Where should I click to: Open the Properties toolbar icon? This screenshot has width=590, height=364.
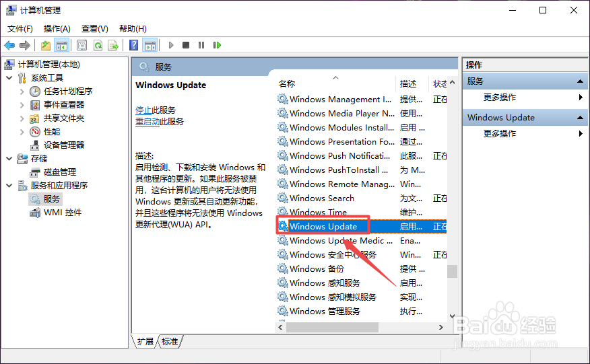tap(81, 46)
